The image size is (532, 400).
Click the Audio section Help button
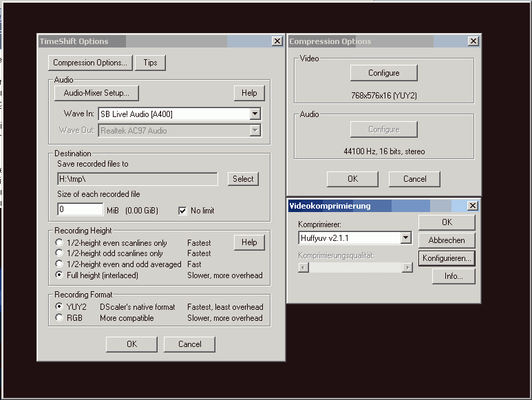pos(249,93)
